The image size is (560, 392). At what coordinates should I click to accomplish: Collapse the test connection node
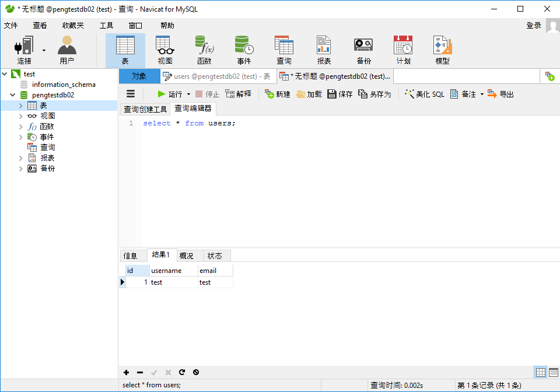[x=5, y=74]
